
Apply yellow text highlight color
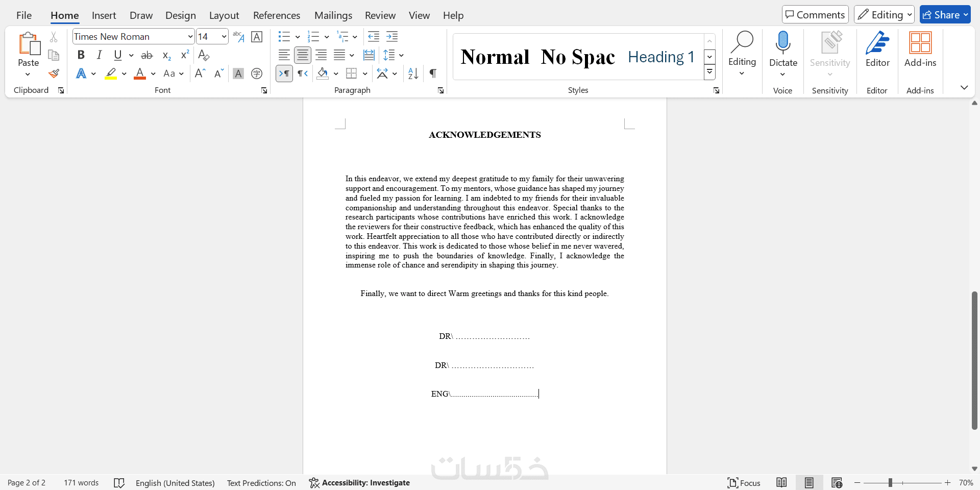tap(111, 73)
